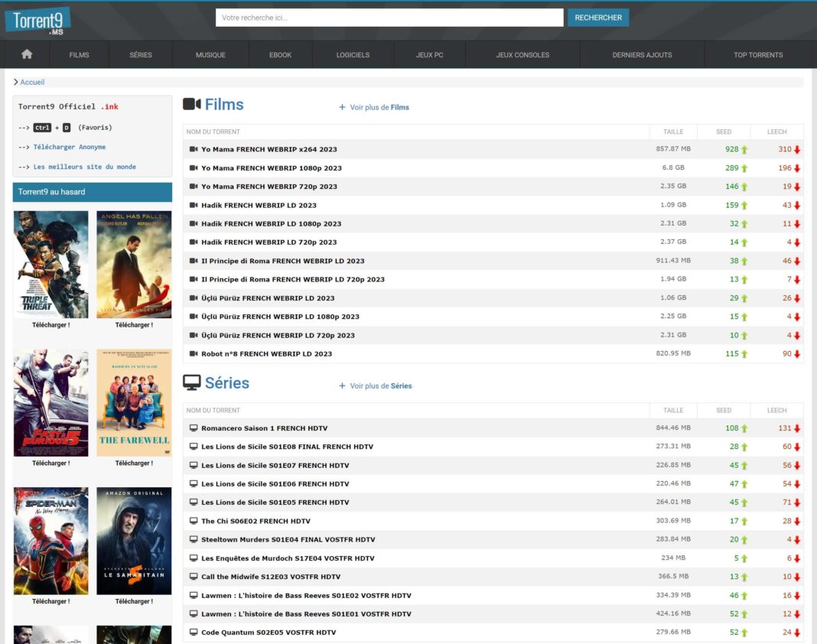Open Télécharger Anonyme link

(70, 147)
